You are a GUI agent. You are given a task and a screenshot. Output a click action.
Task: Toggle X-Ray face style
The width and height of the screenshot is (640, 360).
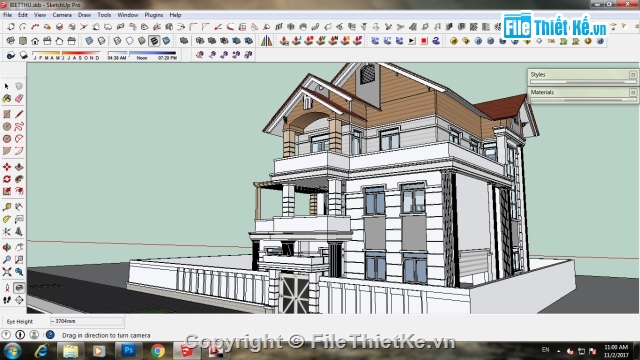[89, 41]
